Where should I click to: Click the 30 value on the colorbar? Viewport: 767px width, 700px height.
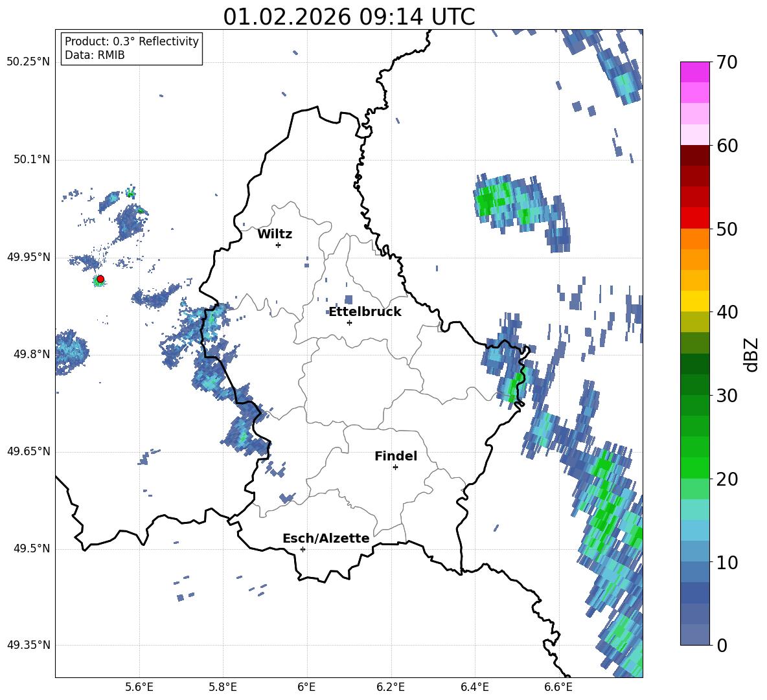pos(727,395)
